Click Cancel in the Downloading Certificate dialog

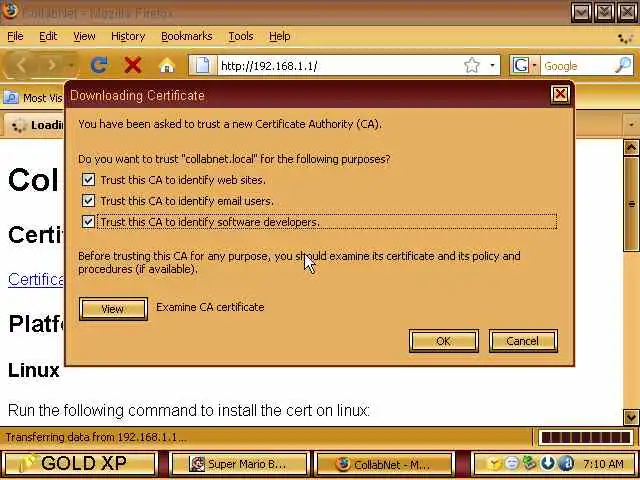click(523, 341)
